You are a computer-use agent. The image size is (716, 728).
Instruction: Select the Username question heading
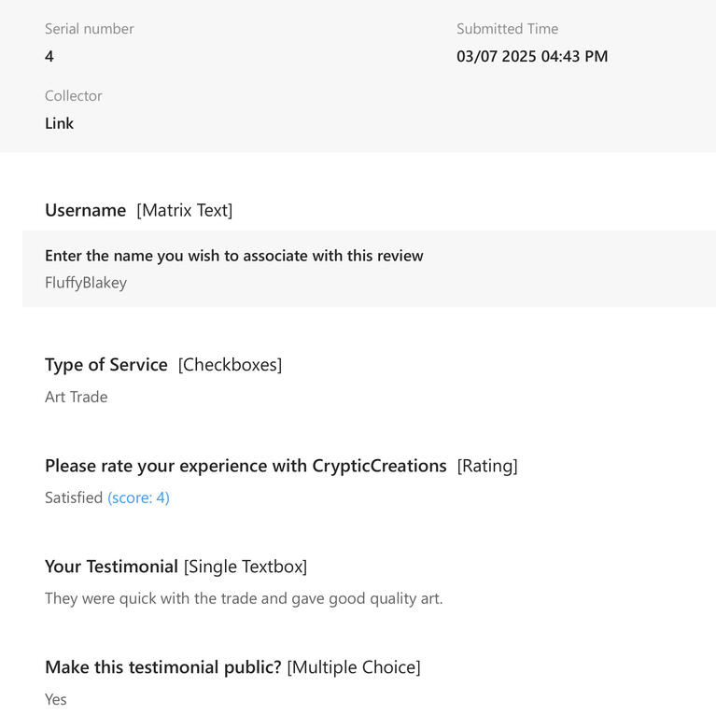click(85, 210)
